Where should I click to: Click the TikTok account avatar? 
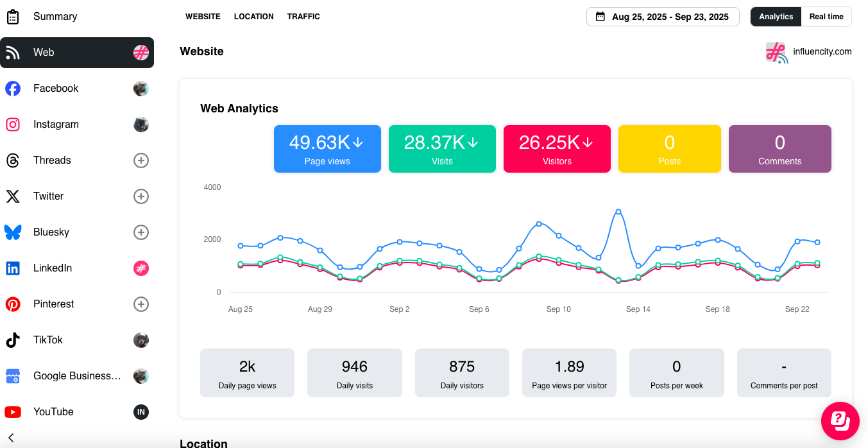click(x=141, y=340)
